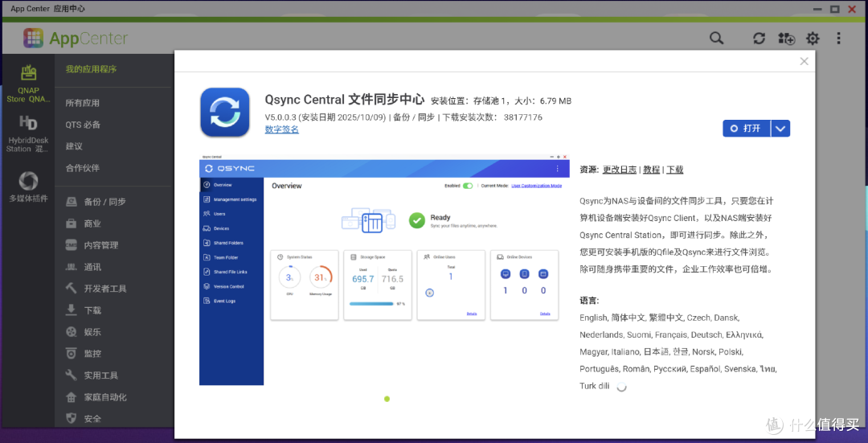Select 建议 in sidebar
This screenshot has width=868, height=443.
tap(74, 146)
